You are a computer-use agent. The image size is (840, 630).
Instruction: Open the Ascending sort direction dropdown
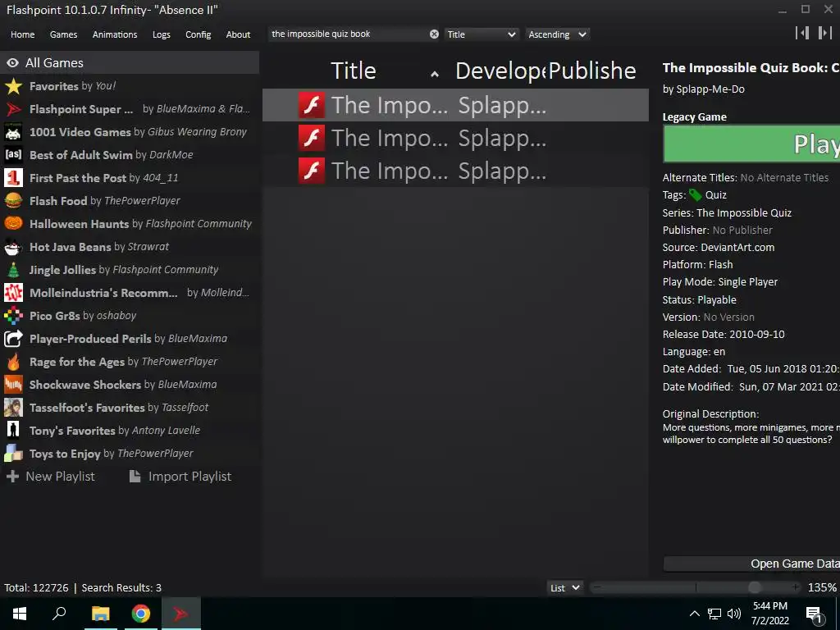pyautogui.click(x=557, y=34)
